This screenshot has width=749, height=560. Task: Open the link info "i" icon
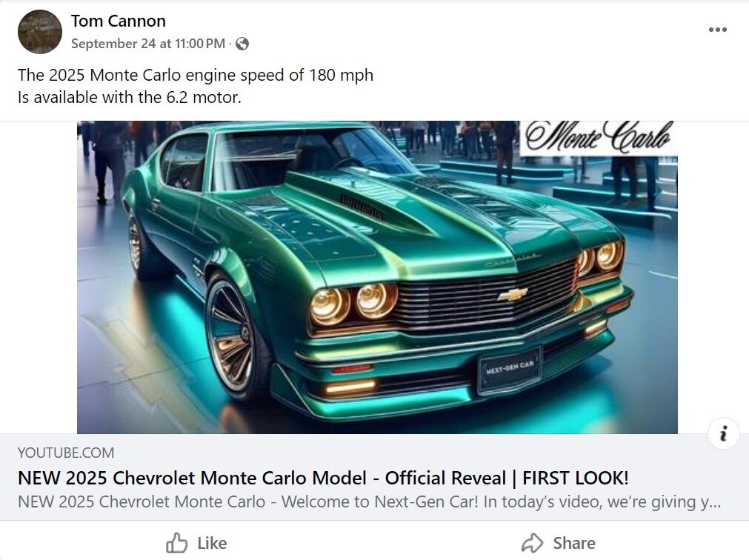click(723, 433)
